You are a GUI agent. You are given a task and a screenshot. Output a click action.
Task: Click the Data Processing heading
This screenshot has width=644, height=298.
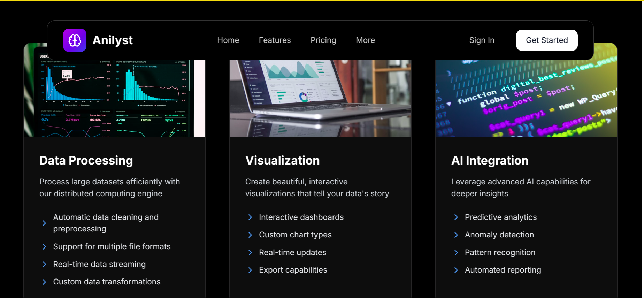click(x=86, y=160)
